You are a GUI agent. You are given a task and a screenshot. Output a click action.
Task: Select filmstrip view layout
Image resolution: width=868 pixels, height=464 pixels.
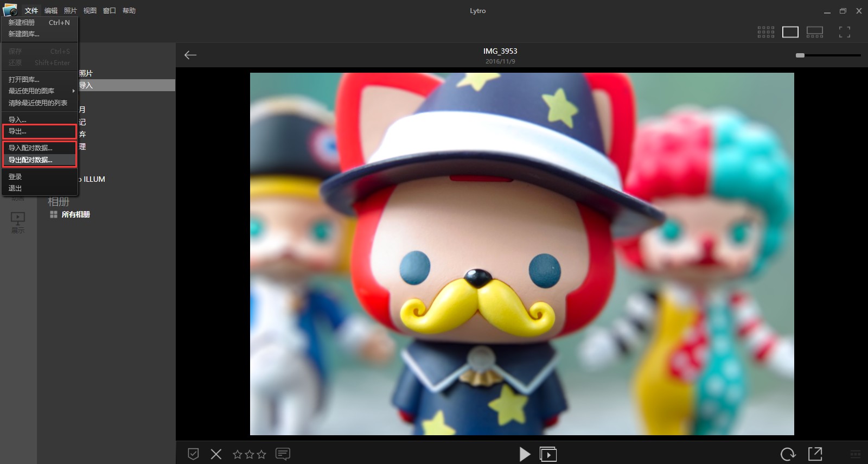(x=814, y=32)
